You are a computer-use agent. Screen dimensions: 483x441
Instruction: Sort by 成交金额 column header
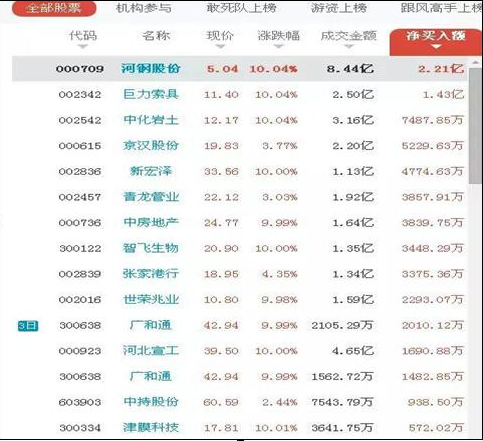tap(349, 36)
